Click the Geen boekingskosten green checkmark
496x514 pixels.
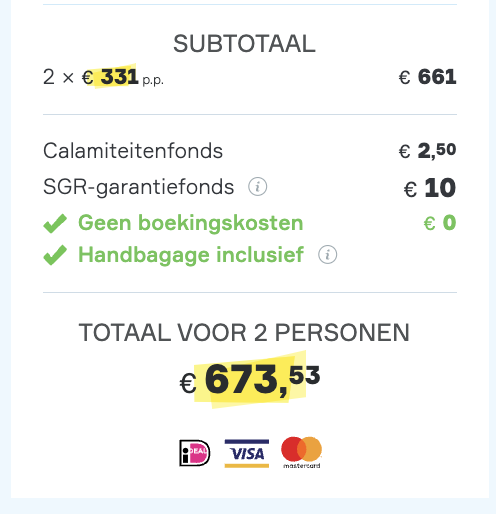pyautogui.click(x=55, y=223)
